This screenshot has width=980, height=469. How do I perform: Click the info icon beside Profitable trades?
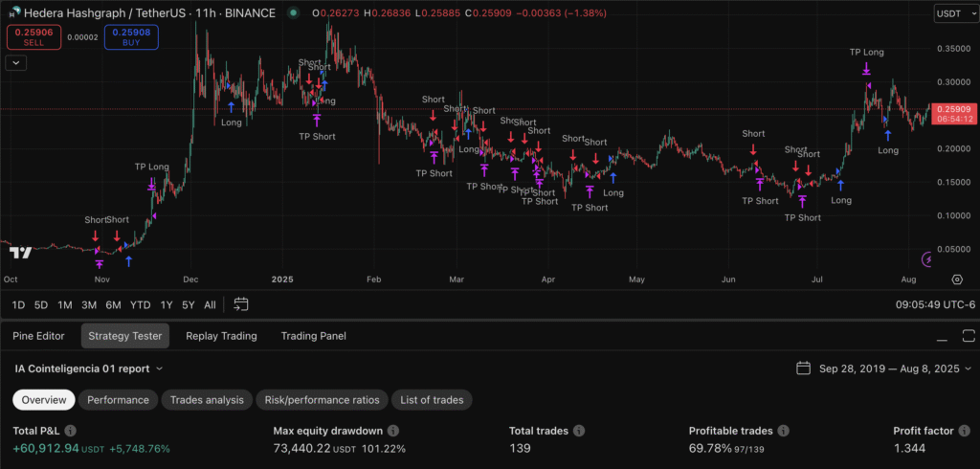[x=784, y=431]
